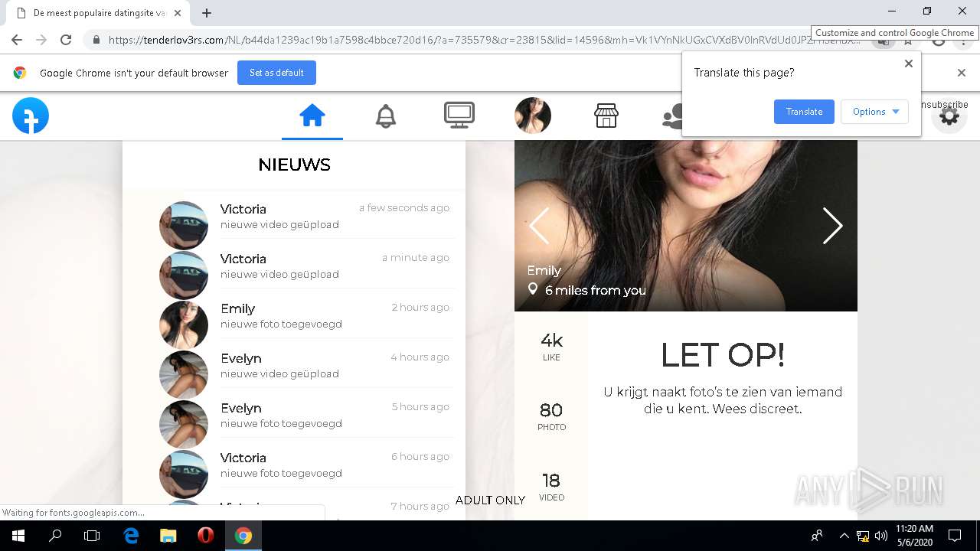Open the shop storefront icon
The width and height of the screenshot is (980, 551).
606,116
